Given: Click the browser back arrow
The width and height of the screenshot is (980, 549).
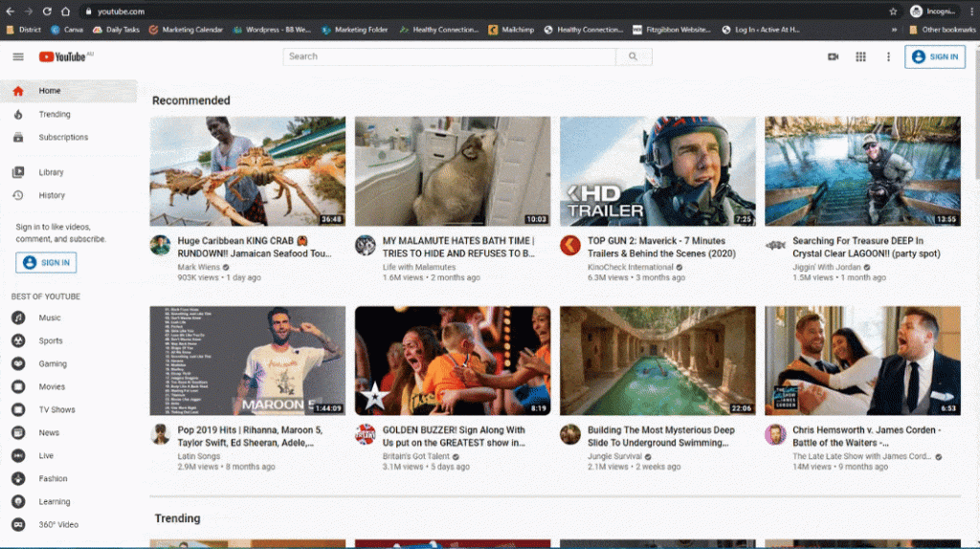Looking at the screenshot, I should 10,11.
